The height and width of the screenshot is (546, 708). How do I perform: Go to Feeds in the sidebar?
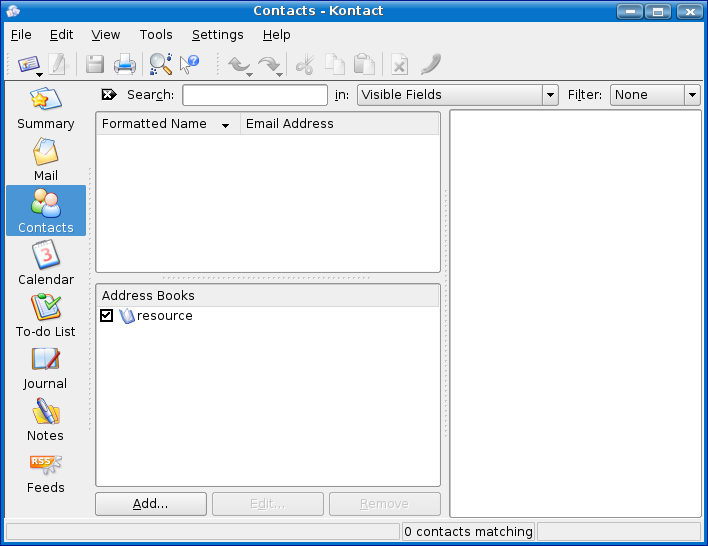coord(46,471)
